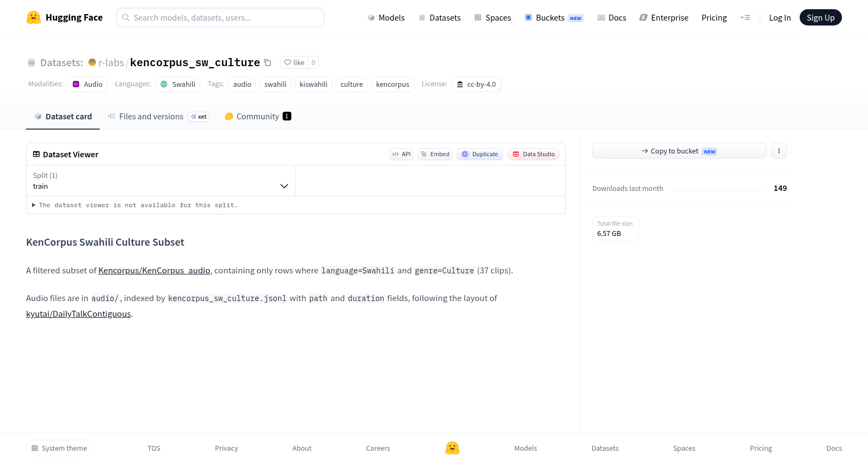Expand the Split train dropdown
This screenshot has height=467, width=868.
click(x=161, y=181)
